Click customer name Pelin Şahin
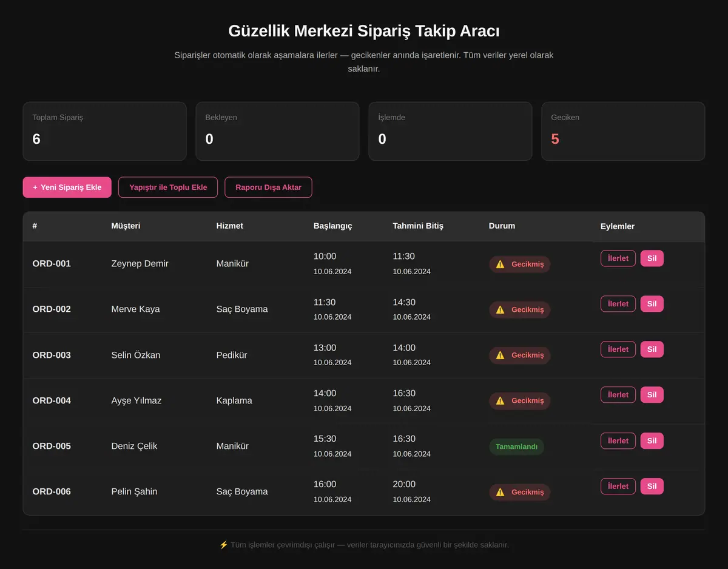728x569 pixels. point(134,492)
